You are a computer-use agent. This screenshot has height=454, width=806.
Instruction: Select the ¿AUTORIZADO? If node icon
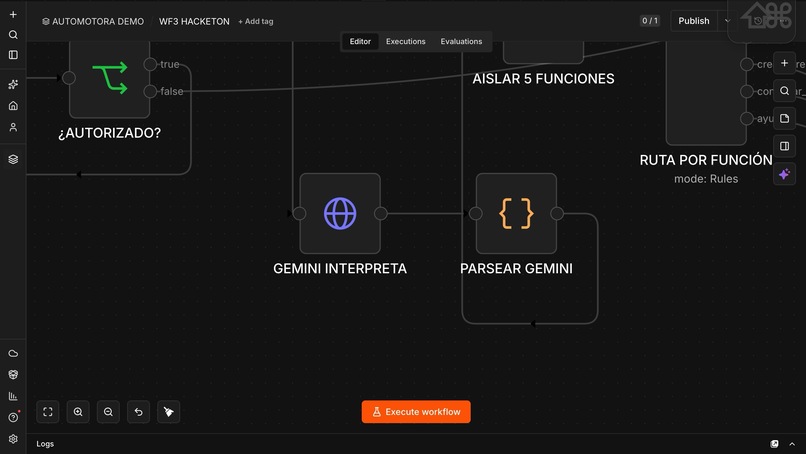coord(109,78)
